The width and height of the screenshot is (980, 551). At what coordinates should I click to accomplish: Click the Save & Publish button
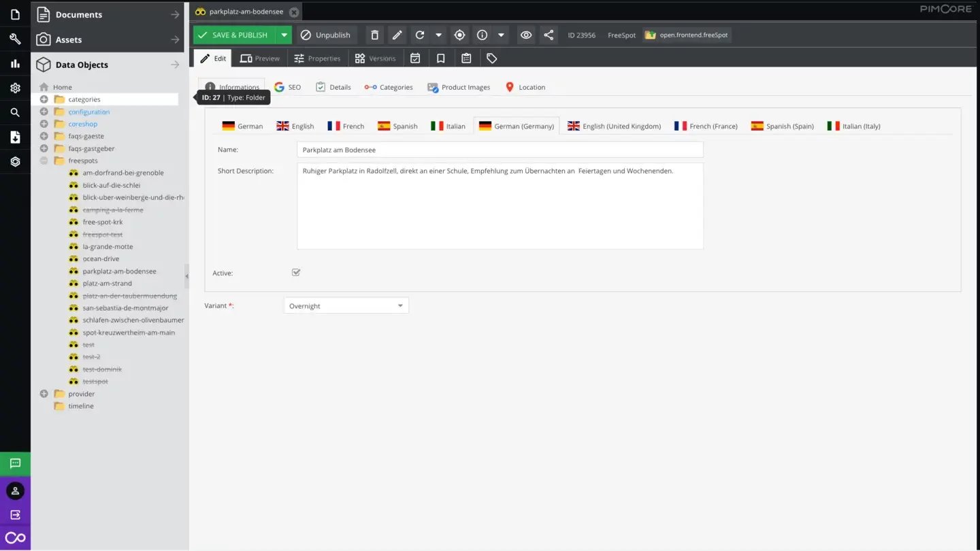click(238, 35)
